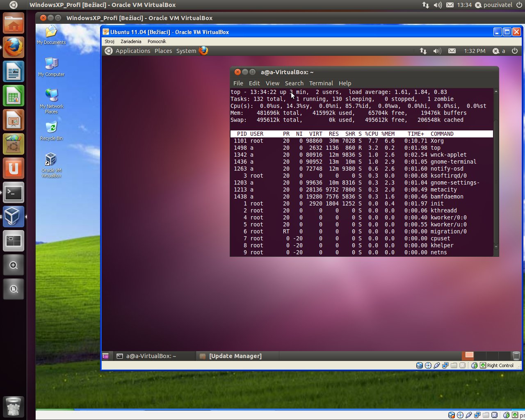Open the Ubuntu One launcher icon

[x=14, y=169]
